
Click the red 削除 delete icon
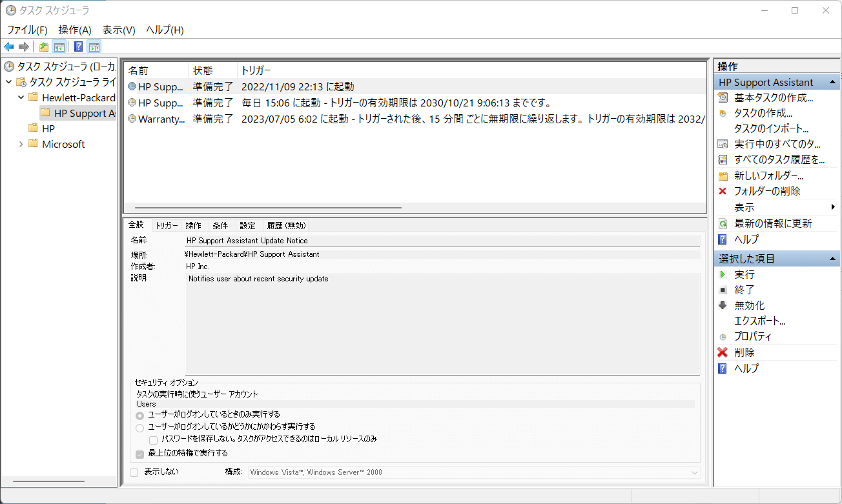point(723,352)
